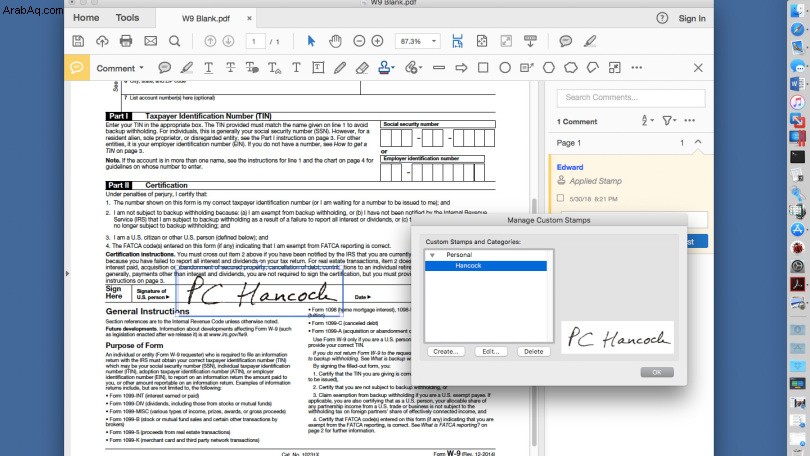Select the Text box tool
The height and width of the screenshot is (456, 810).
pyautogui.click(x=318, y=68)
